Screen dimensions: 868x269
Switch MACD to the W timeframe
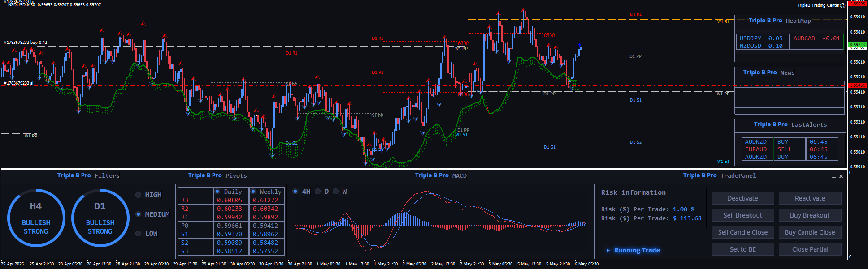pos(335,192)
